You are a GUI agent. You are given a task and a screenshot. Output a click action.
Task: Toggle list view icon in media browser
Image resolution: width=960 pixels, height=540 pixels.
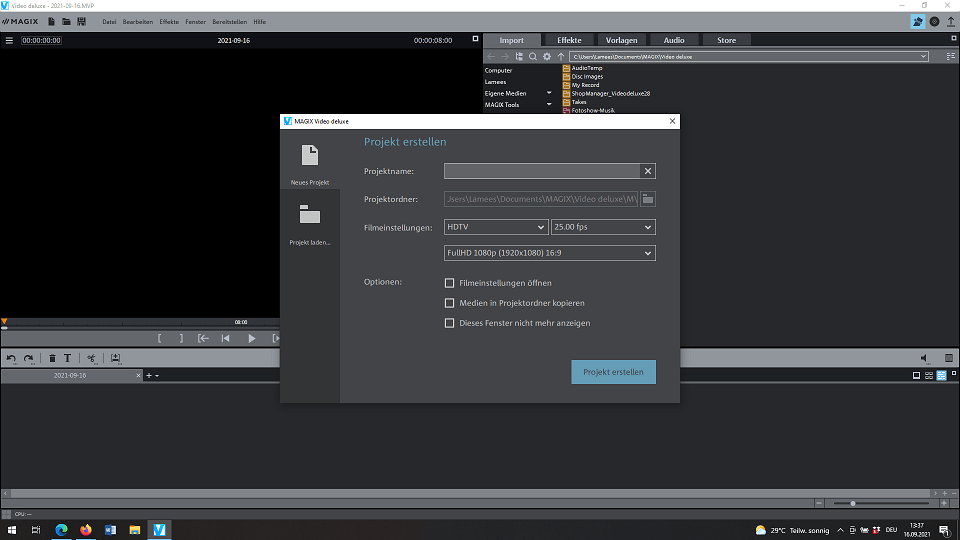click(x=951, y=56)
